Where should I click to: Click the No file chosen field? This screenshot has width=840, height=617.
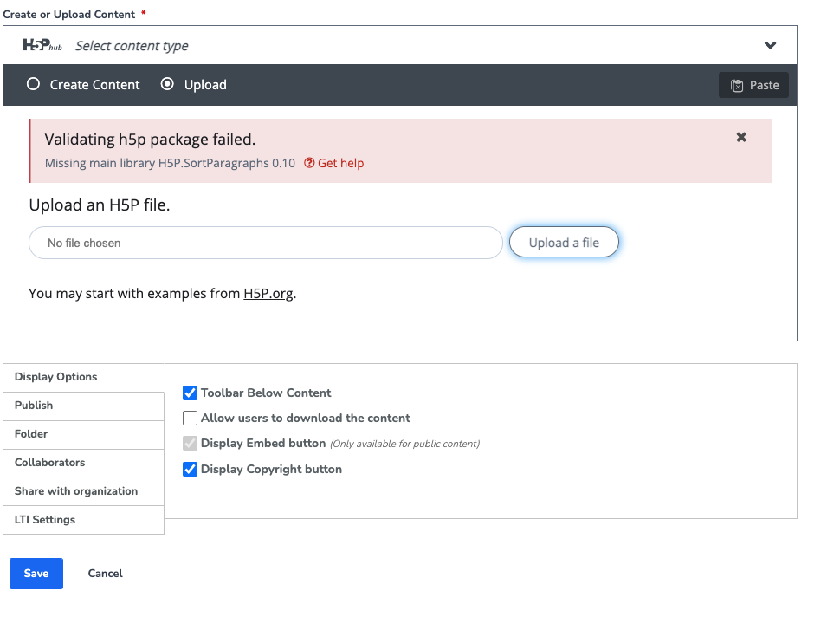[266, 243]
